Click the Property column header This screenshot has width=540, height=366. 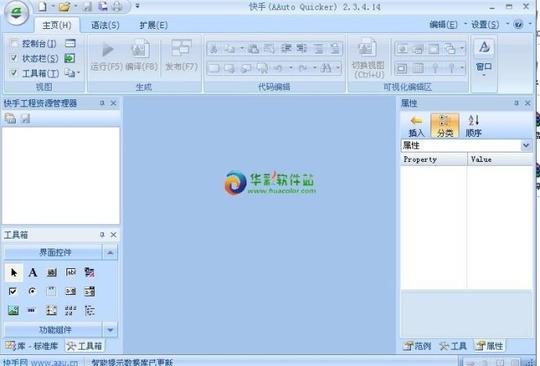pos(434,159)
